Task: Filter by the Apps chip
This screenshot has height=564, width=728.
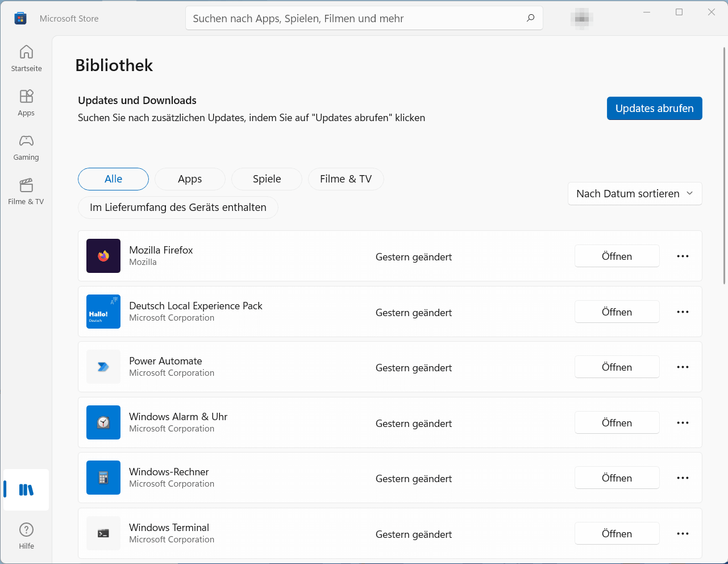Action: click(x=190, y=179)
